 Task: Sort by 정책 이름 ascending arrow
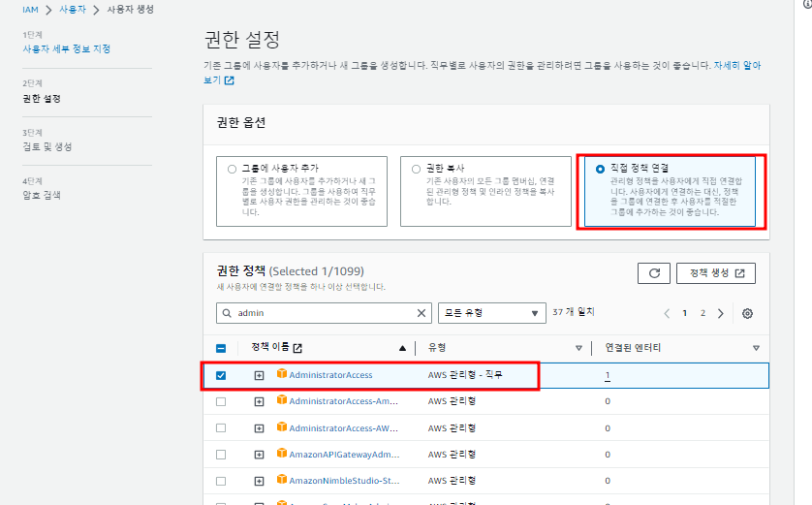[x=402, y=348]
